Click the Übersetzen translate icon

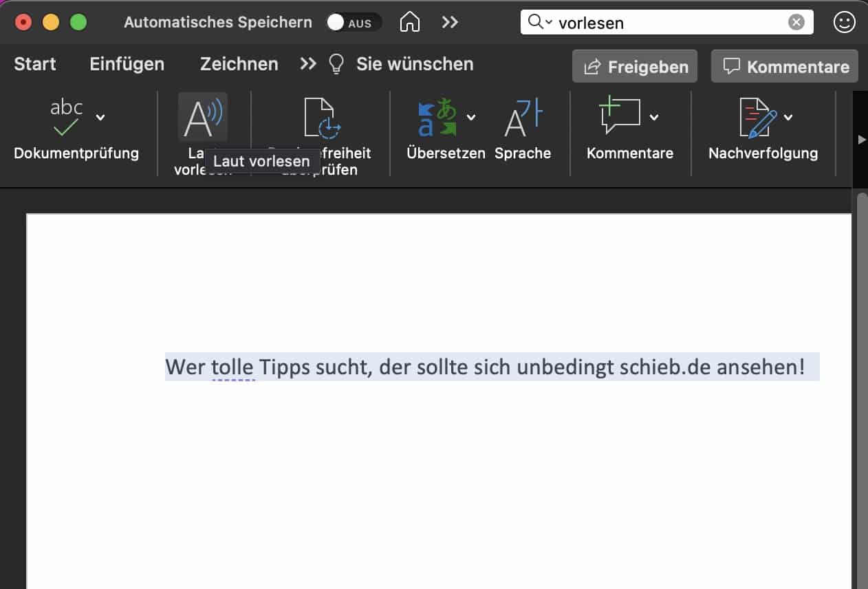click(x=437, y=117)
